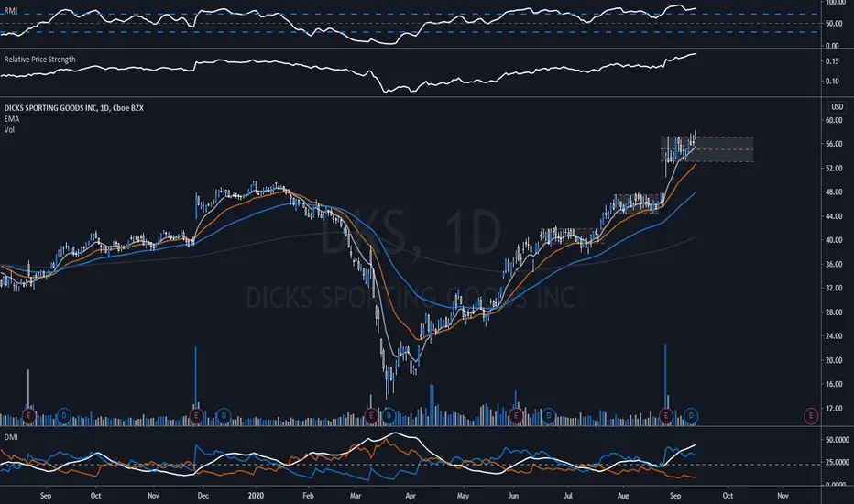The image size is (854, 504).
Task: Click the Mar label on time axis
Action: (356, 495)
